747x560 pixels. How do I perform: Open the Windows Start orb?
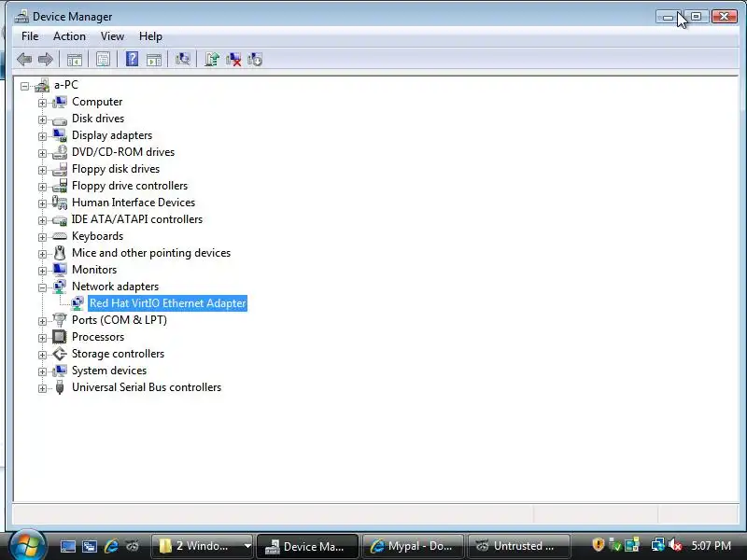point(27,545)
